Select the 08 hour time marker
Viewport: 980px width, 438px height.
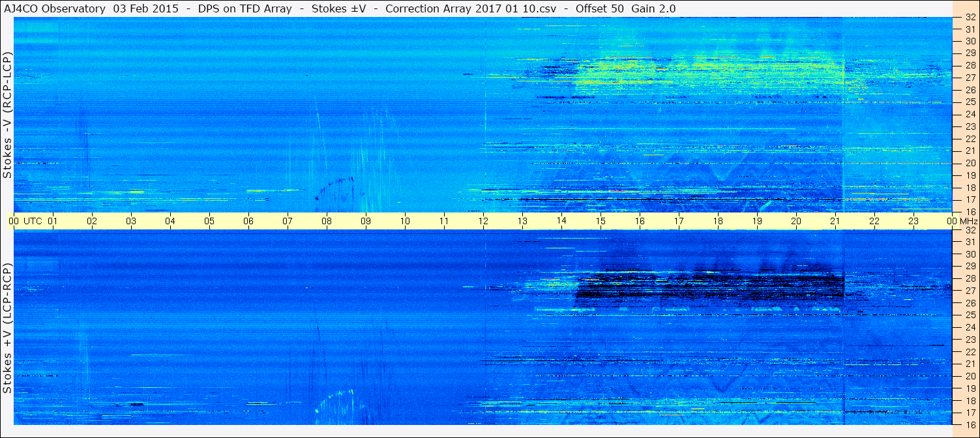tap(327, 221)
